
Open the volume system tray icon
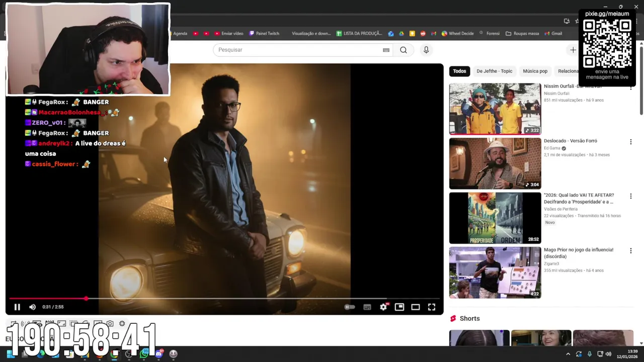click(608, 354)
